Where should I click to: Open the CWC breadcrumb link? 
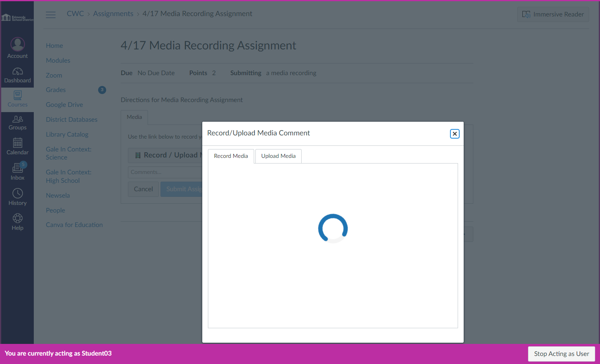pyautogui.click(x=75, y=14)
